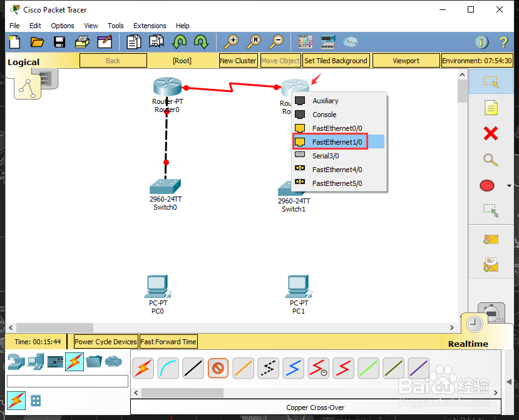Click the New file icon

click(14, 42)
